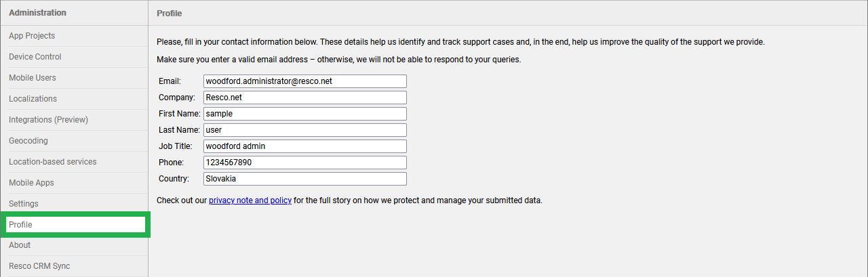This screenshot has height=277, width=868.
Task: Select Mobile Apps in sidebar
Action: coord(31,183)
